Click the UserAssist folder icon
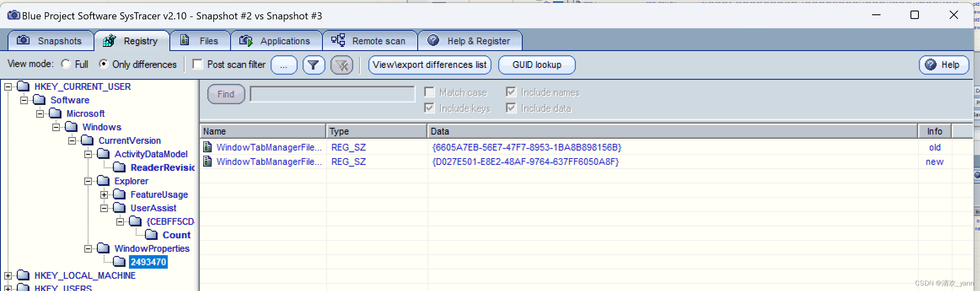 [x=119, y=208]
